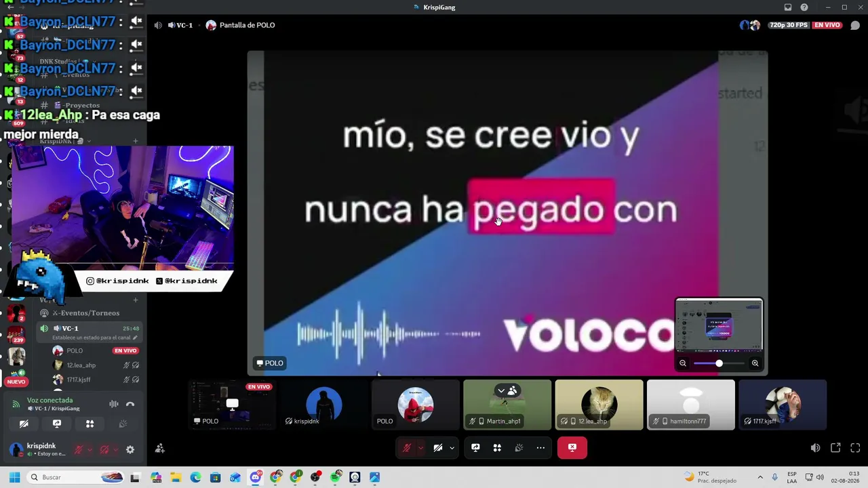Zoom out the stream with minus magnifier
Screen dimensions: 868x488
coord(683,363)
